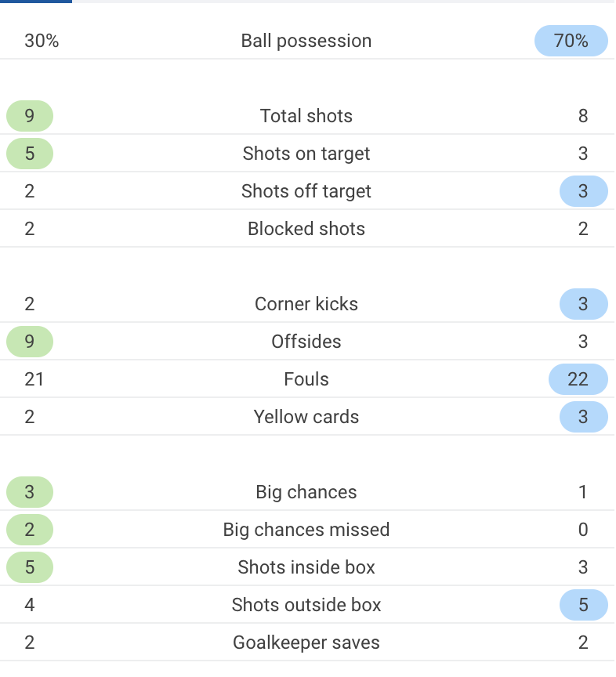This screenshot has width=616, height=677.
Task: Select the blue 22 Fouls badge
Action: pos(579,379)
